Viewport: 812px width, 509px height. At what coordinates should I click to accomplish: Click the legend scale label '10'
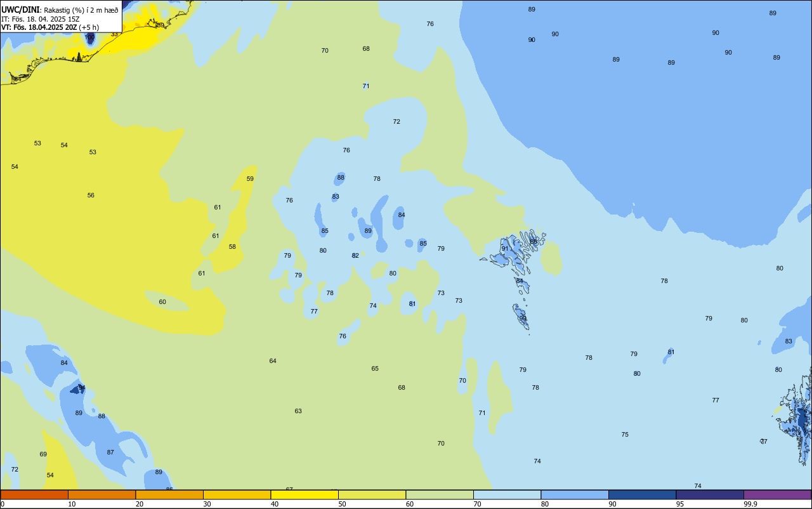tap(72, 504)
